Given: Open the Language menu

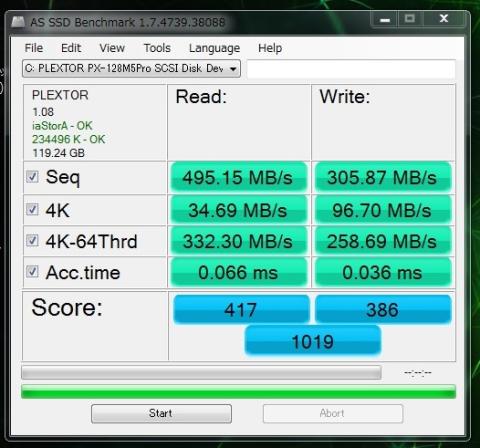Looking at the screenshot, I should 214,48.
